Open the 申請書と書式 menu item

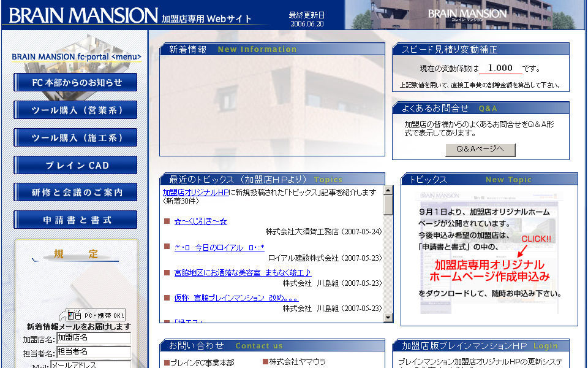point(75,220)
